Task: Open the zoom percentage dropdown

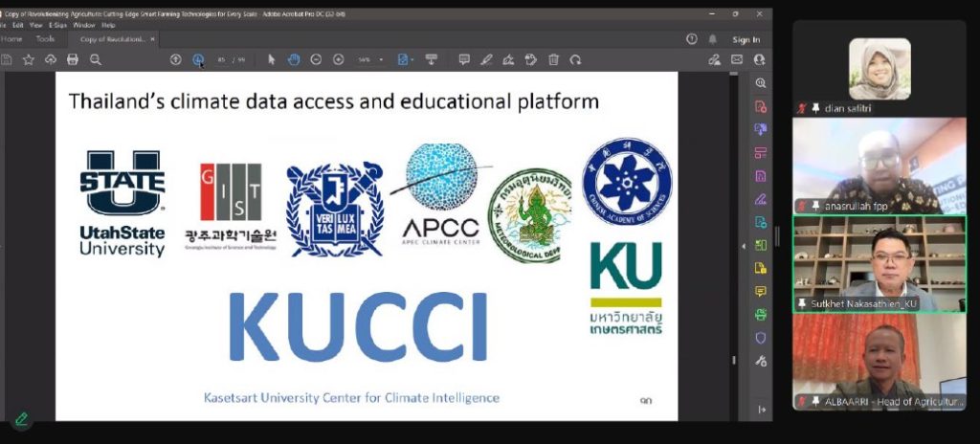Action: (381, 59)
